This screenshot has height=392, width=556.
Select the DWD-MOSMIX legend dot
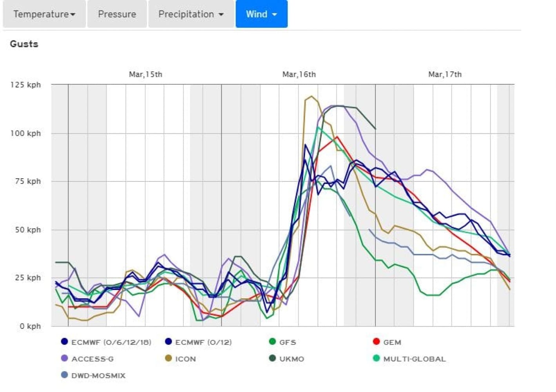[x=64, y=375]
